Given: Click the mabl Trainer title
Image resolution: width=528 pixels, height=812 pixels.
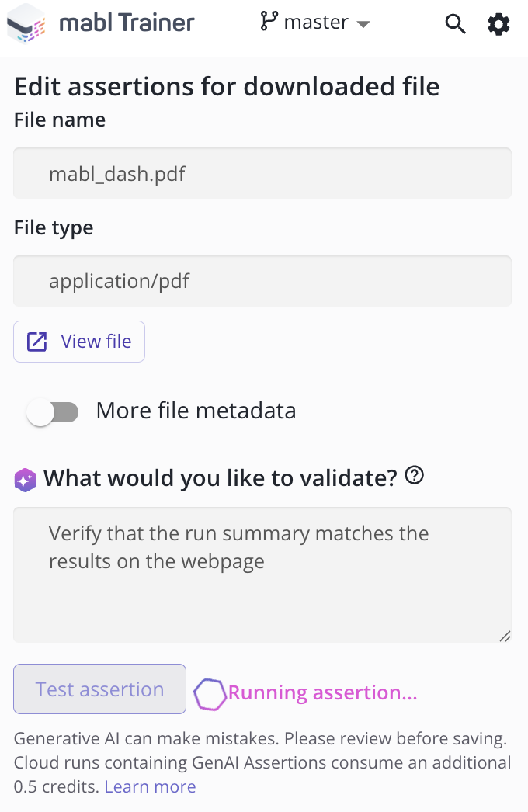Looking at the screenshot, I should 127,23.
